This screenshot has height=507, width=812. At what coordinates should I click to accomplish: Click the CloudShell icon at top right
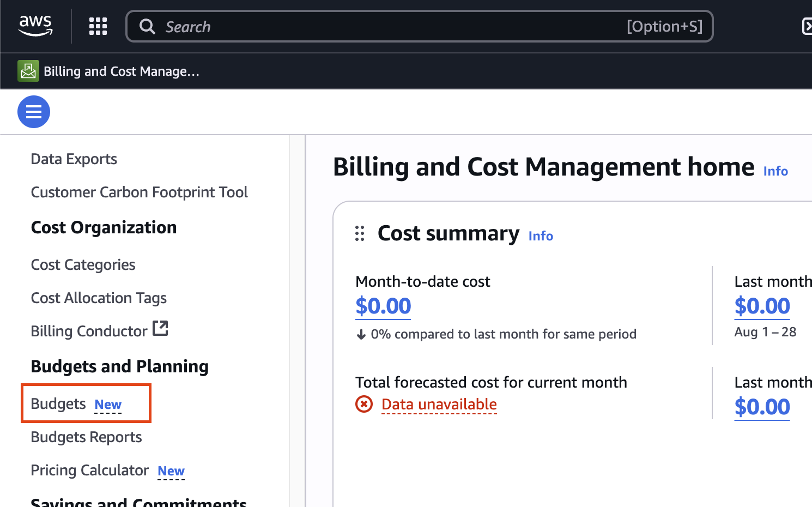(x=807, y=26)
